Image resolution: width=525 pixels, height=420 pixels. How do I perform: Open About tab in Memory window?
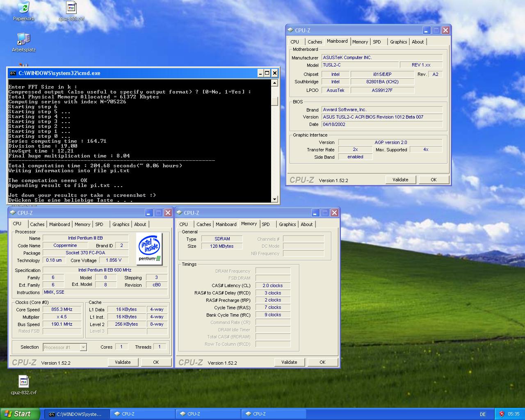coord(307,224)
